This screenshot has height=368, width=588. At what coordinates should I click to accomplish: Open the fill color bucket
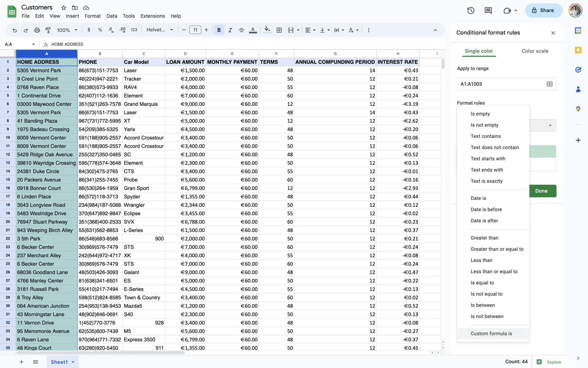(x=267, y=30)
